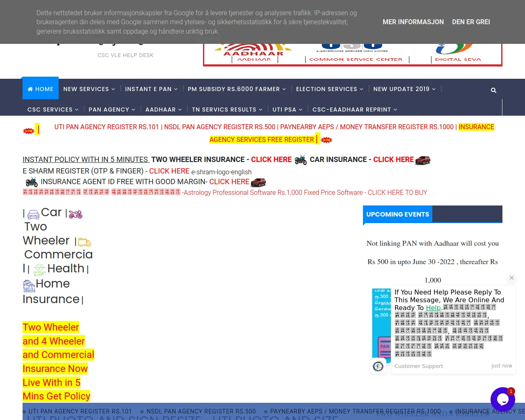Click the motorbike icon after two wheeler CLICK HERE
Screen dimensions: 525x420
tap(301, 160)
